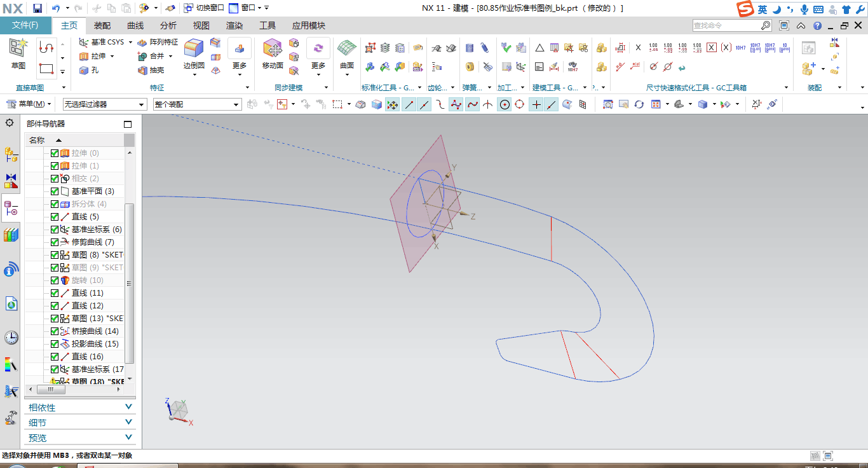Expand the 特征 group dropdown arrow

click(247, 88)
